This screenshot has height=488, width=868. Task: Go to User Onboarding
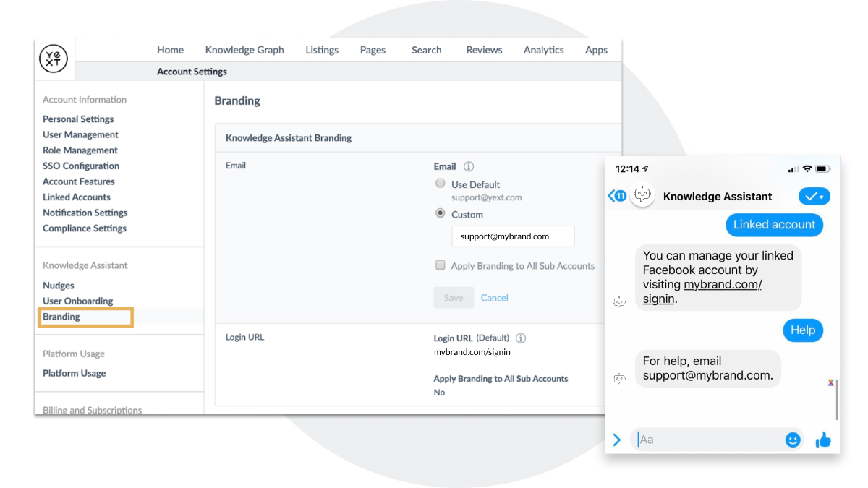[78, 301]
